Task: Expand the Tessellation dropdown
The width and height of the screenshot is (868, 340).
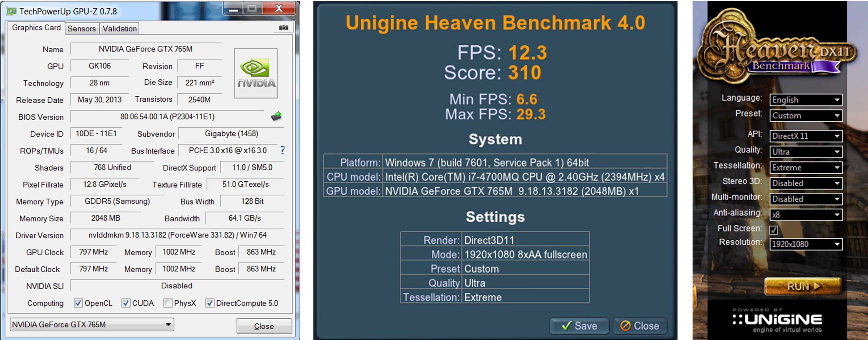Action: point(806,167)
